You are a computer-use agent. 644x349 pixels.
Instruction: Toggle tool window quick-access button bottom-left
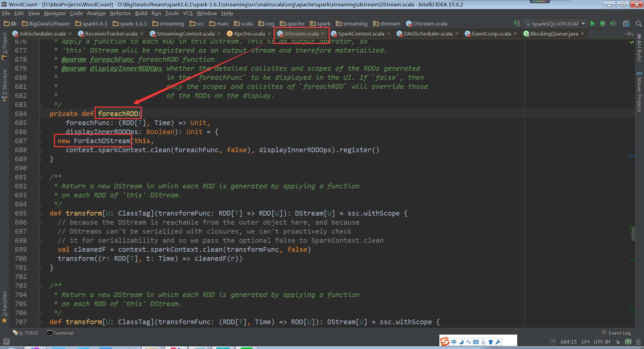6,342
